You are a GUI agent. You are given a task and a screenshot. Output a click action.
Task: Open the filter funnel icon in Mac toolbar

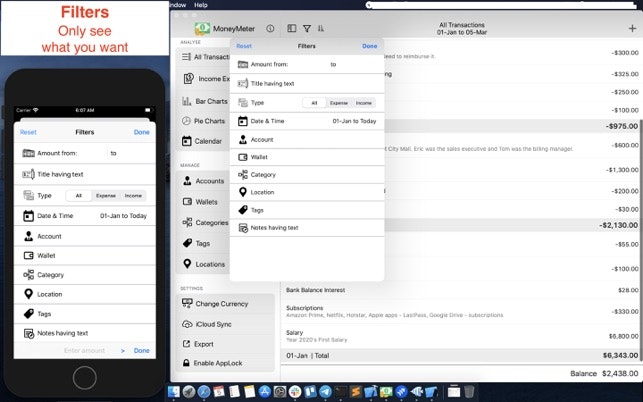[307, 28]
